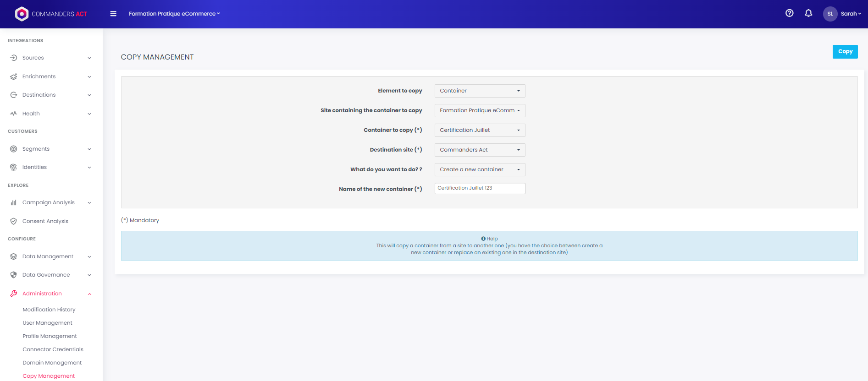The image size is (868, 381).
Task: Toggle the hamburger menu icon
Action: coord(113,14)
